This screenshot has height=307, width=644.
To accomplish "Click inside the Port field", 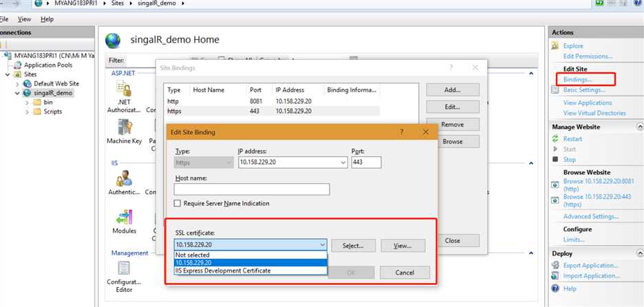I will (x=366, y=162).
